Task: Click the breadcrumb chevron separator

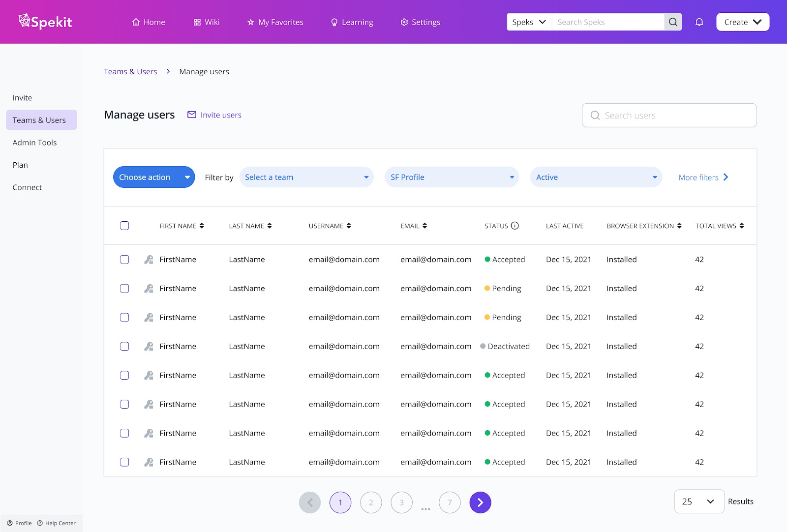Action: click(x=168, y=71)
